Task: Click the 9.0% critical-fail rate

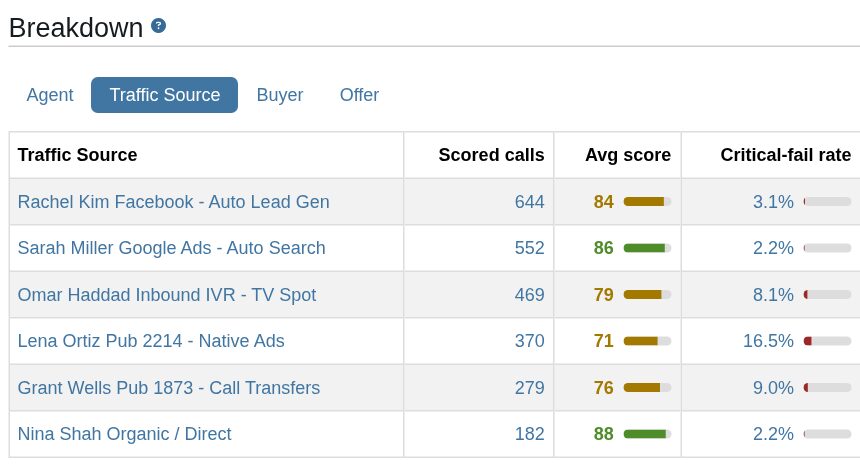Action: [773, 388]
